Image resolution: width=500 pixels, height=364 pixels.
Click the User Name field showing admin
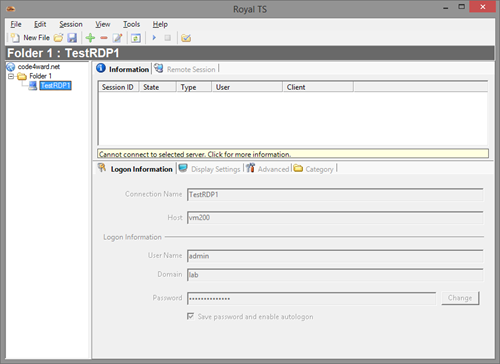tap(335, 256)
